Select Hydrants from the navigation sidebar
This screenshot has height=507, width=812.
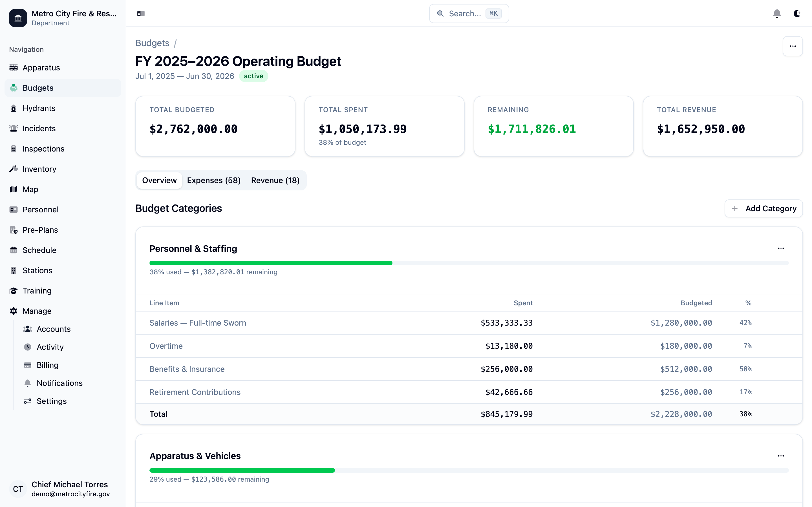(x=39, y=108)
